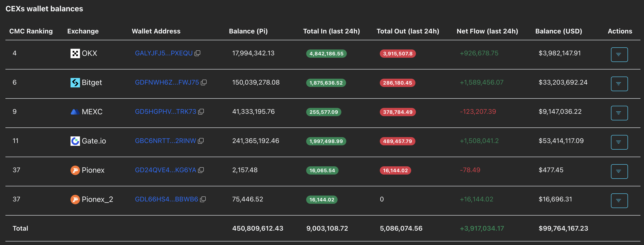Click the Pionex row filter action button
Image resolution: width=644 pixels, height=245 pixels.
point(619,171)
